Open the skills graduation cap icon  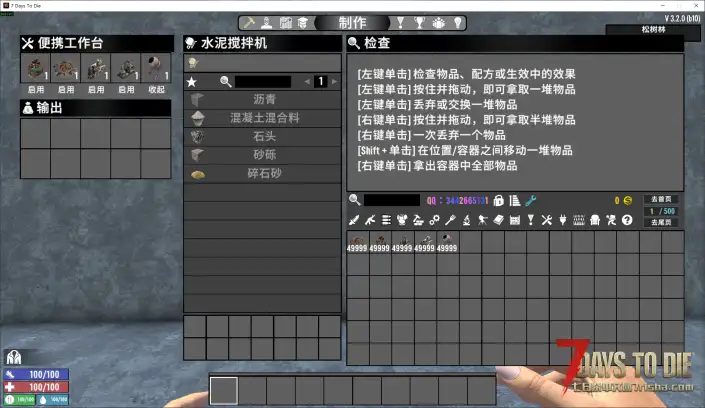click(x=303, y=22)
